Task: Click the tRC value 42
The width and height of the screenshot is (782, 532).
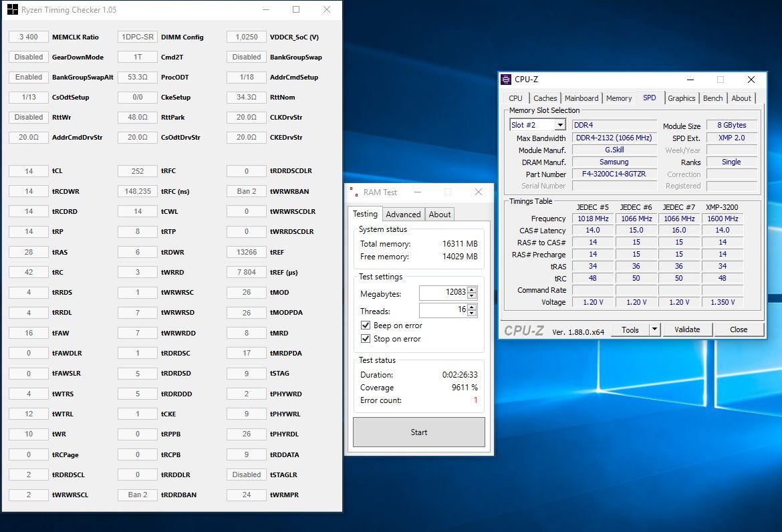Action: coord(29,272)
